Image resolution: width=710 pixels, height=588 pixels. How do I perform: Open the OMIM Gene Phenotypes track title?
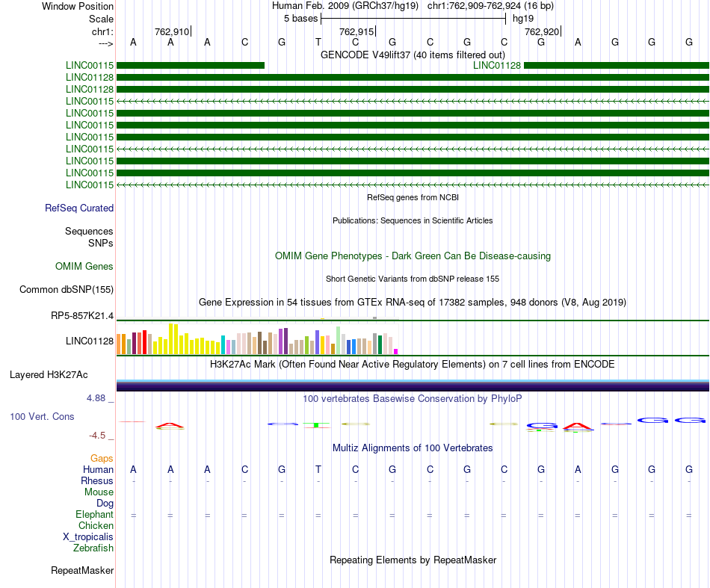click(413, 256)
